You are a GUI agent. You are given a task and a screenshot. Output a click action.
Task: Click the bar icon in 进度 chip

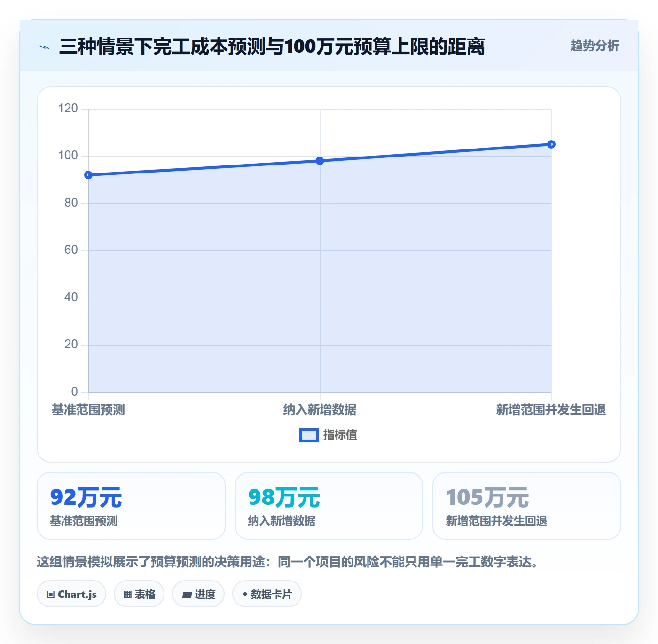point(187,595)
